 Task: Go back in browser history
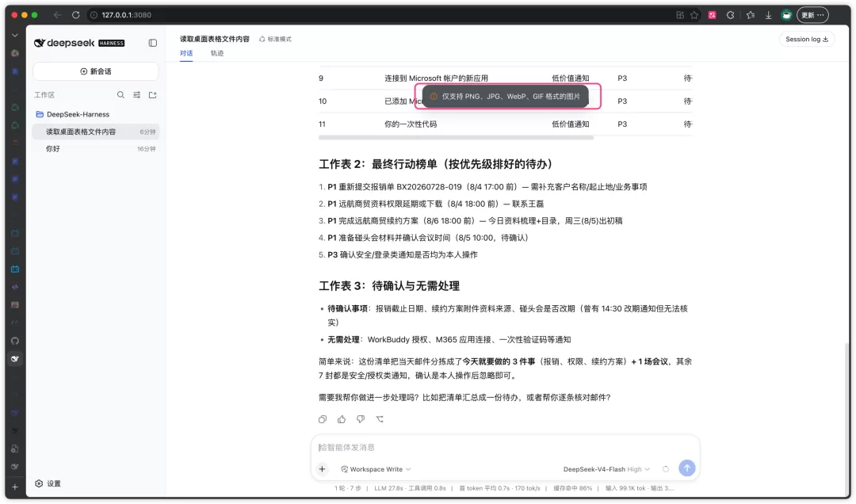[x=58, y=15]
